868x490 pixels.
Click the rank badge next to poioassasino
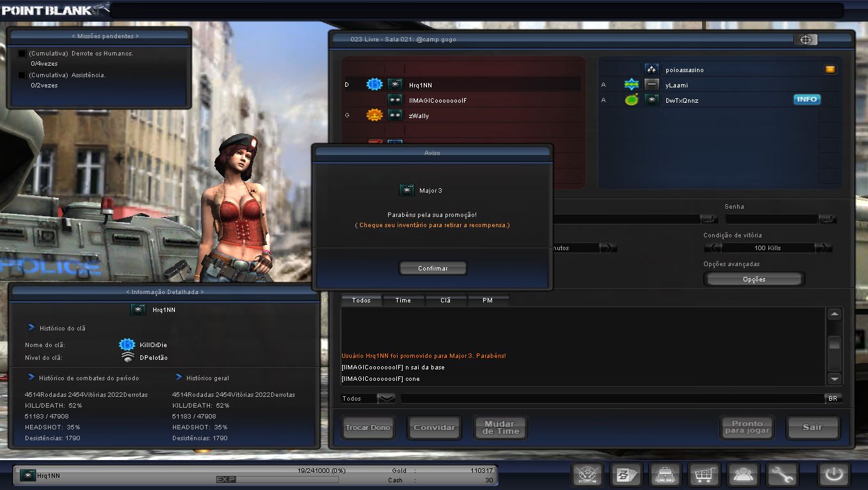coord(652,69)
